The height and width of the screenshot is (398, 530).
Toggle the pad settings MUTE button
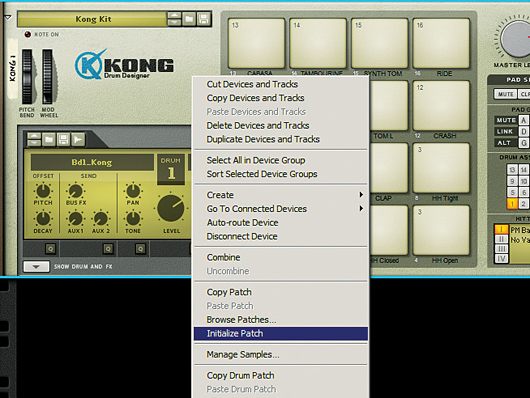505,94
